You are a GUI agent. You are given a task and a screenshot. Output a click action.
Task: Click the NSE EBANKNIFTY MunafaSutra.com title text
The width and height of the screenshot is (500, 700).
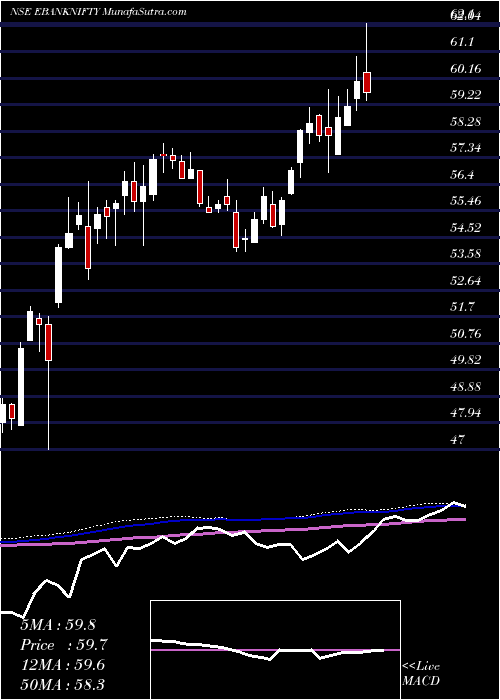tap(98, 12)
